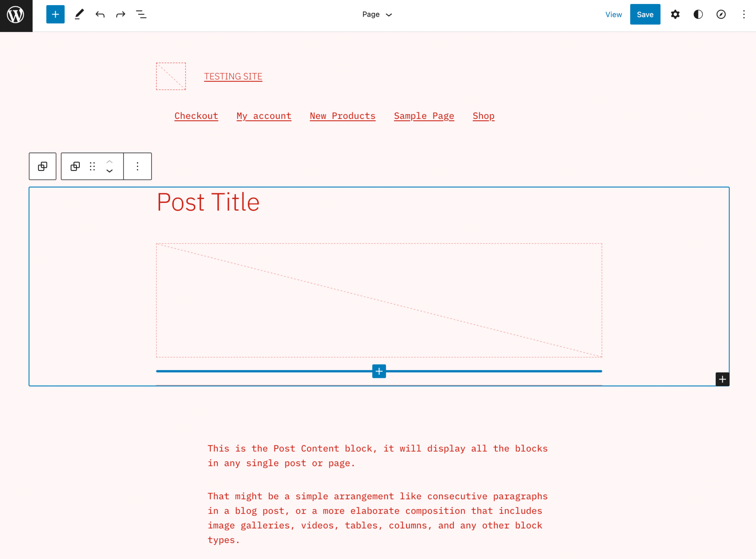The height and width of the screenshot is (559, 756).
Task: Click the black add block appender
Action: coord(722,379)
